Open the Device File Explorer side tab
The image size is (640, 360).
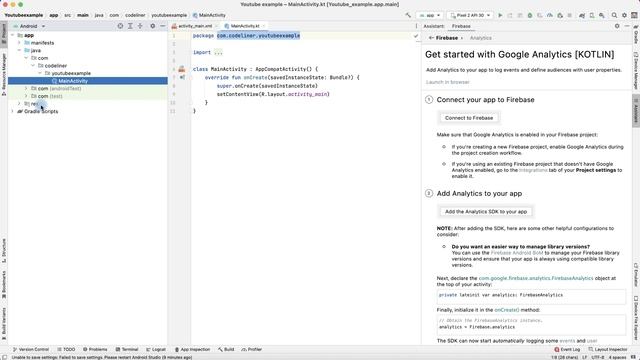tap(636, 317)
